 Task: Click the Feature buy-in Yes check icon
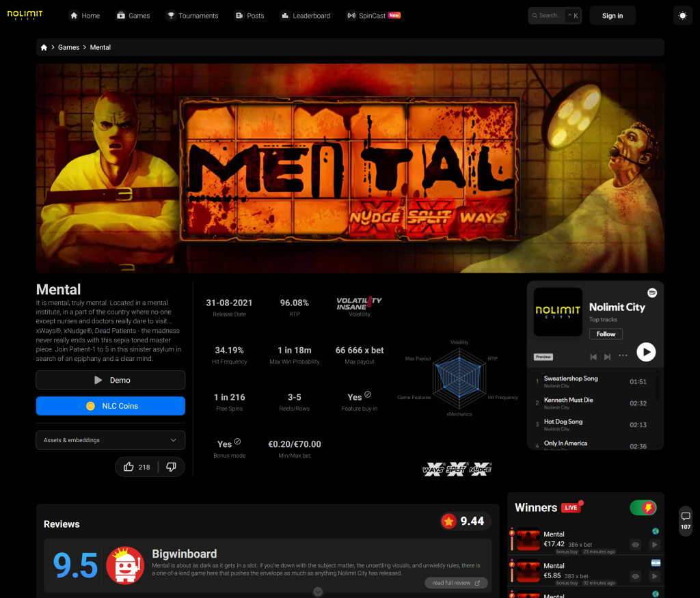pyautogui.click(x=367, y=394)
